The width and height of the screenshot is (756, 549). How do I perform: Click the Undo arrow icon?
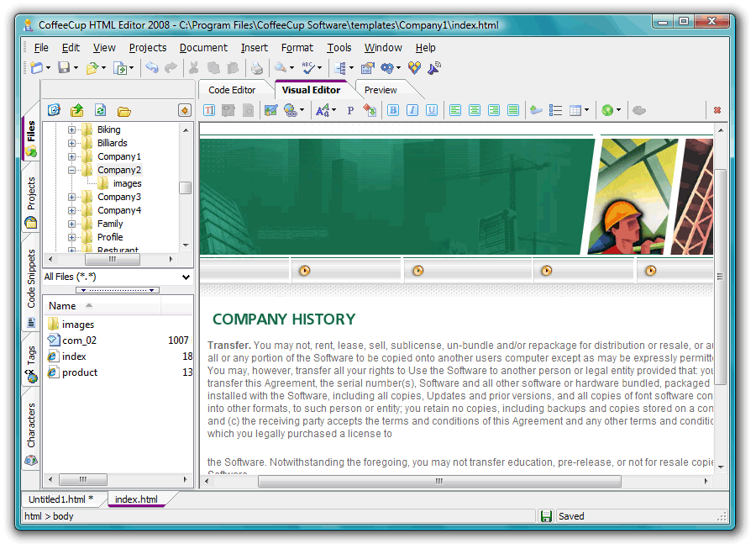(152, 68)
